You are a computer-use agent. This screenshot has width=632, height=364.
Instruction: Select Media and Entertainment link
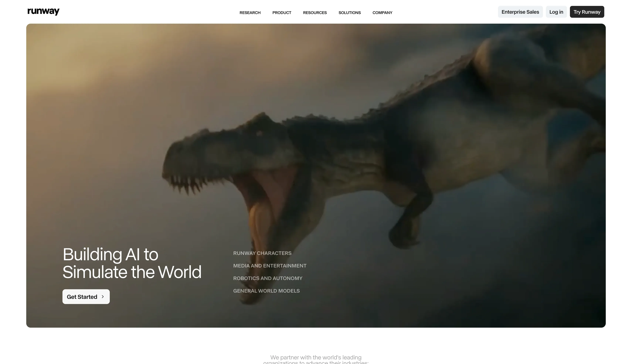pos(270,265)
